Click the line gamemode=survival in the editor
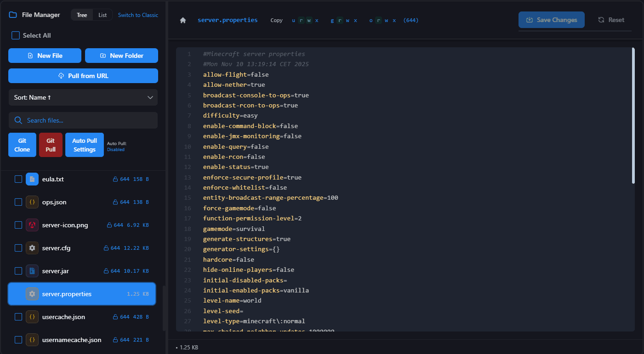This screenshot has height=354, width=644. pos(234,229)
